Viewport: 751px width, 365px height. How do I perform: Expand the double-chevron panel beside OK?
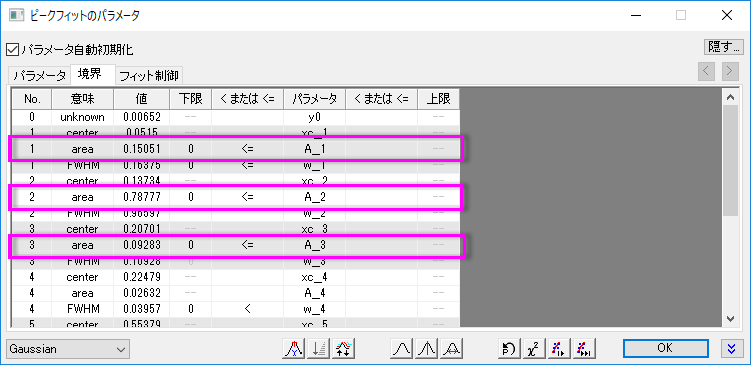(731, 349)
